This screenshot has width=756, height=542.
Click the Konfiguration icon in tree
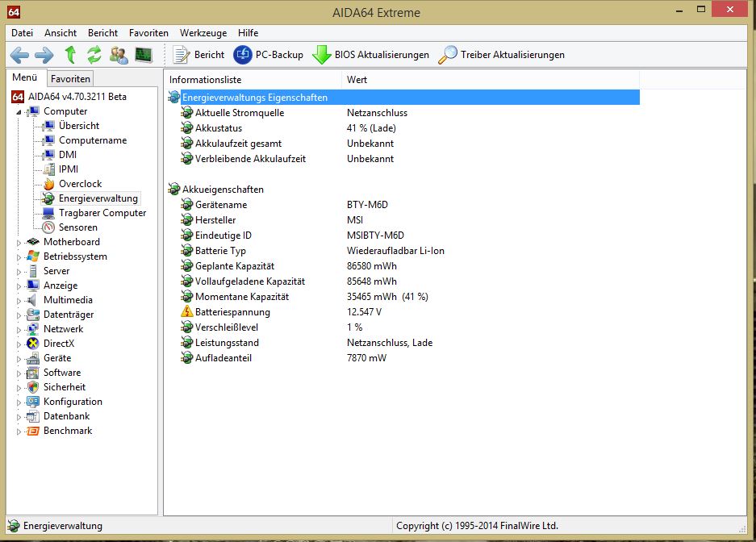pos(33,402)
